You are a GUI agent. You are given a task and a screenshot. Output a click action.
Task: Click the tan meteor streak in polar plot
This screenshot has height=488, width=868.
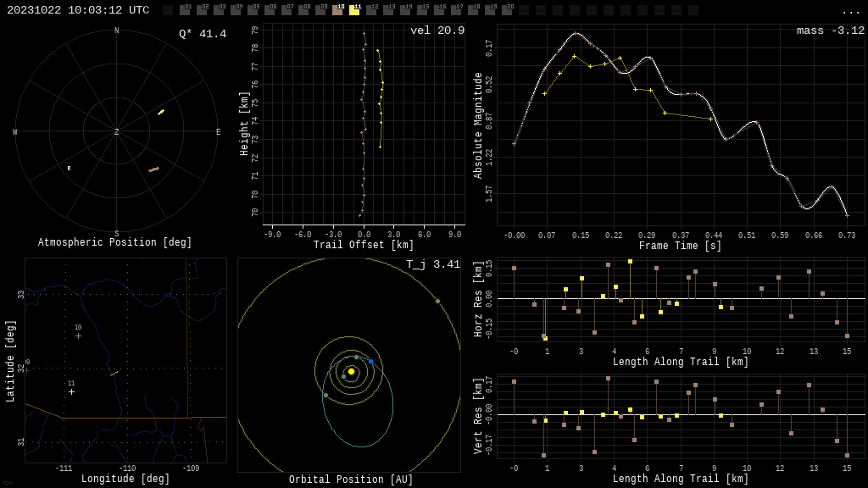click(153, 169)
